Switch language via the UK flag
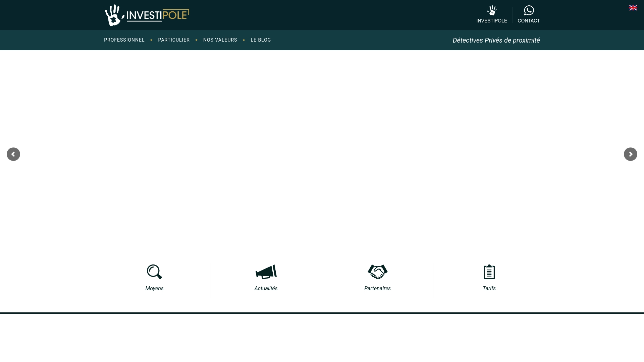This screenshot has height=362, width=644. click(x=633, y=8)
